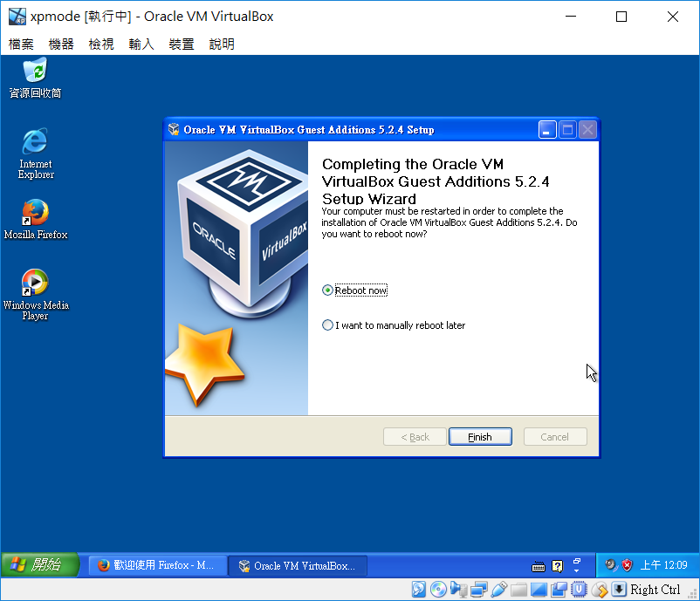Screen dimensions: 700x601
Task: Open the shared folders status icon
Action: point(518,589)
